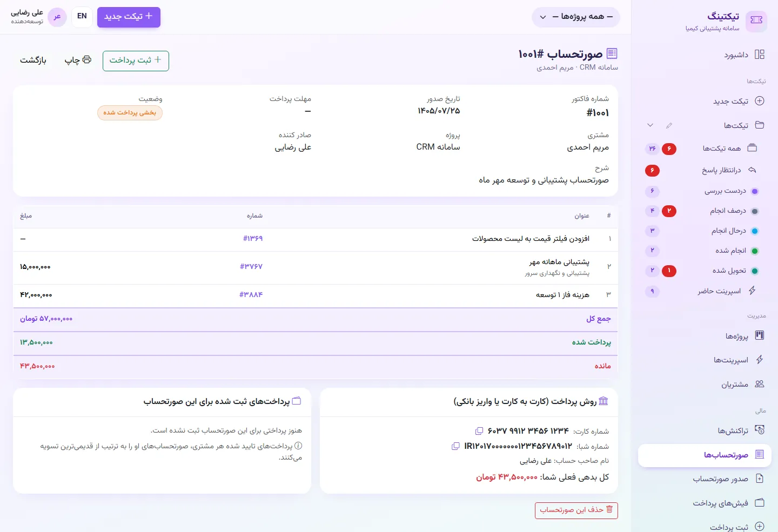The height and width of the screenshot is (532, 778).
Task: Switch the language with the EN toggle
Action: tap(82, 16)
